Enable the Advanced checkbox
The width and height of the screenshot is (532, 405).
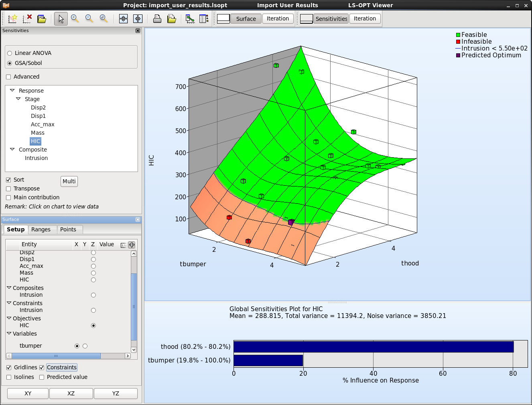[x=8, y=77]
